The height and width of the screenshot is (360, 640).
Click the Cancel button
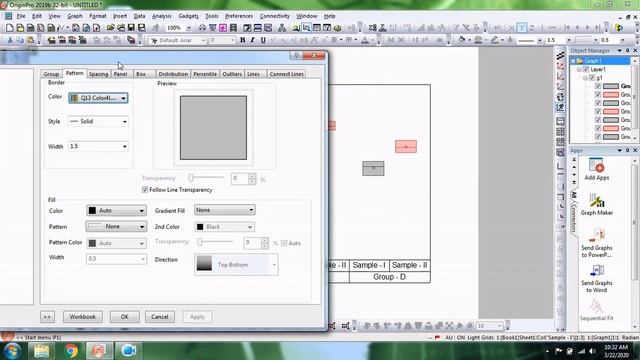click(x=160, y=317)
